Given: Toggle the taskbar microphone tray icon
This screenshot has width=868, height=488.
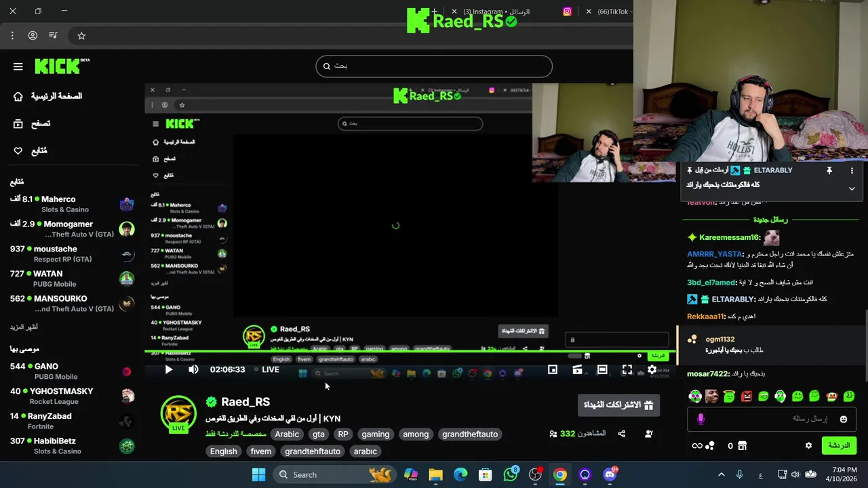Looking at the screenshot, I should pos(740,474).
